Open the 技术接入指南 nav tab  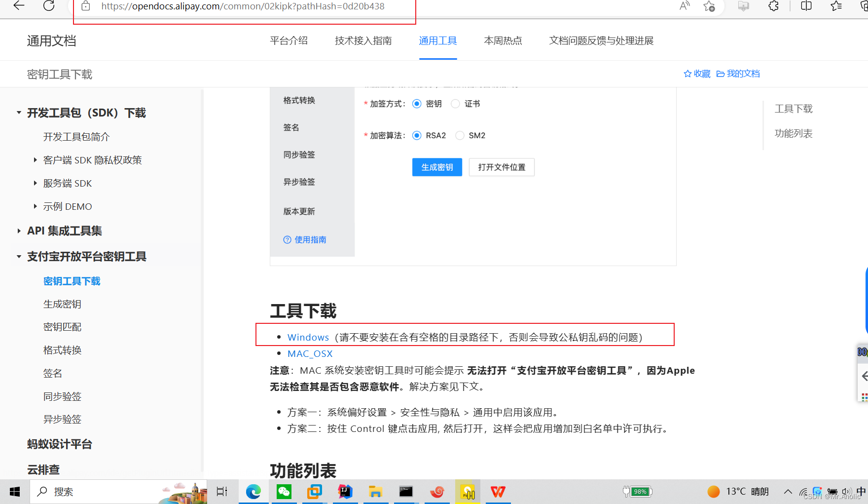click(363, 40)
